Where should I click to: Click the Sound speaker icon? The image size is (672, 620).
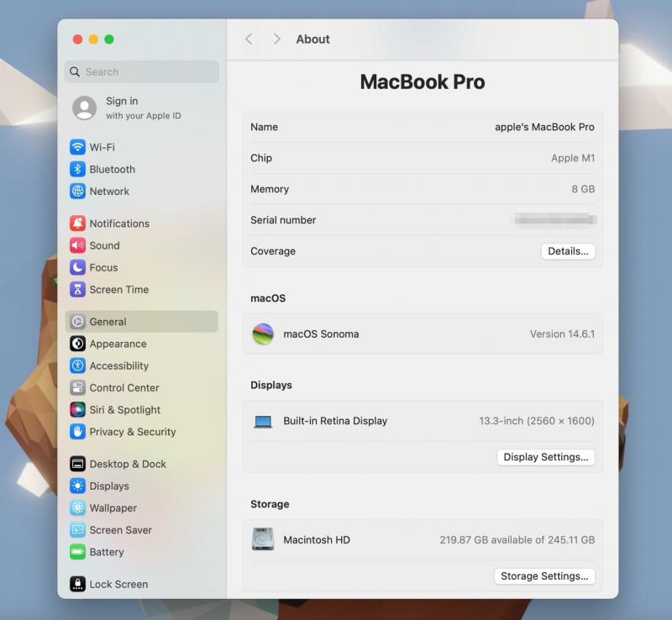click(77, 245)
